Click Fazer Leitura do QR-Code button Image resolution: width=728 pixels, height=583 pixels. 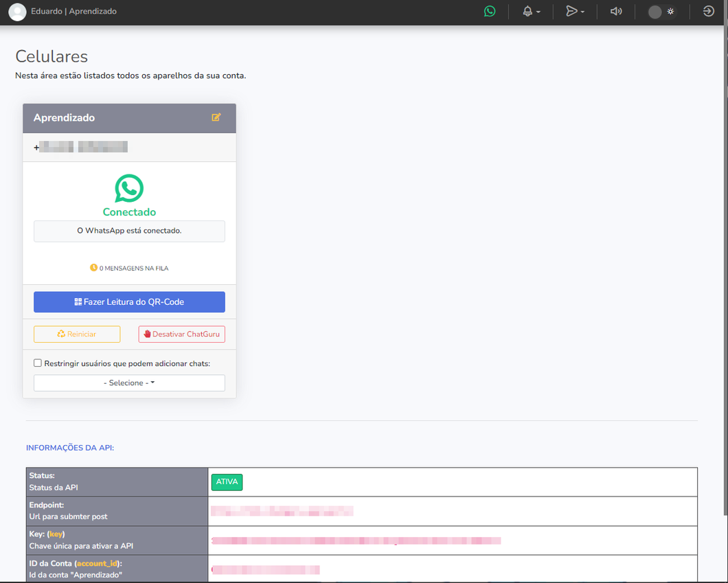click(129, 301)
